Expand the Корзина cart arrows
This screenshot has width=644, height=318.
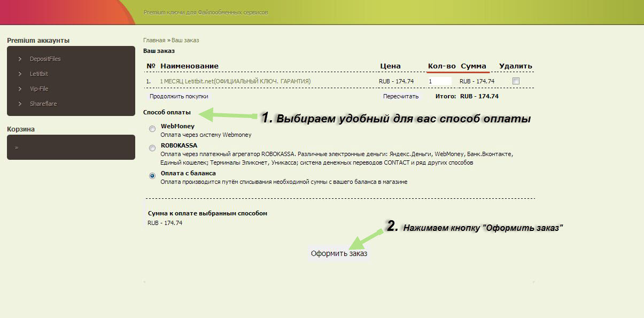(x=17, y=148)
